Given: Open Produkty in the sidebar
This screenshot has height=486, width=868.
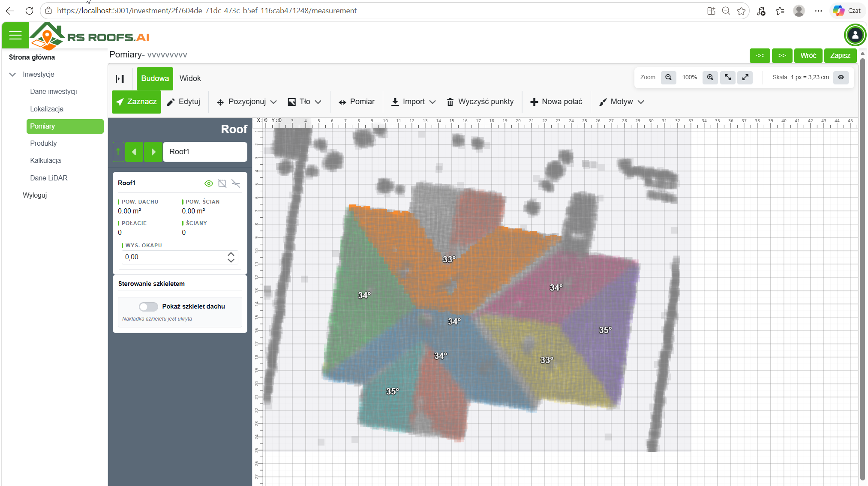Looking at the screenshot, I should point(43,144).
